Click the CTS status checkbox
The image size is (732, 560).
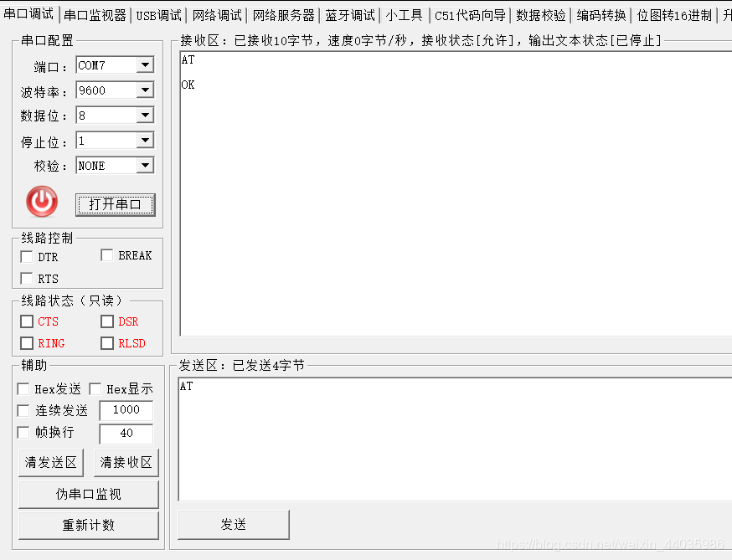[x=27, y=321]
